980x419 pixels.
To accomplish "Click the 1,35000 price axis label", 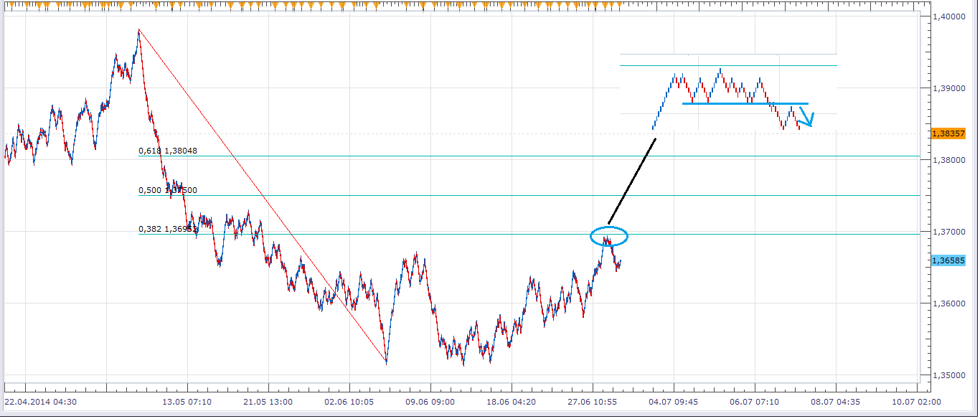I will pyautogui.click(x=948, y=375).
